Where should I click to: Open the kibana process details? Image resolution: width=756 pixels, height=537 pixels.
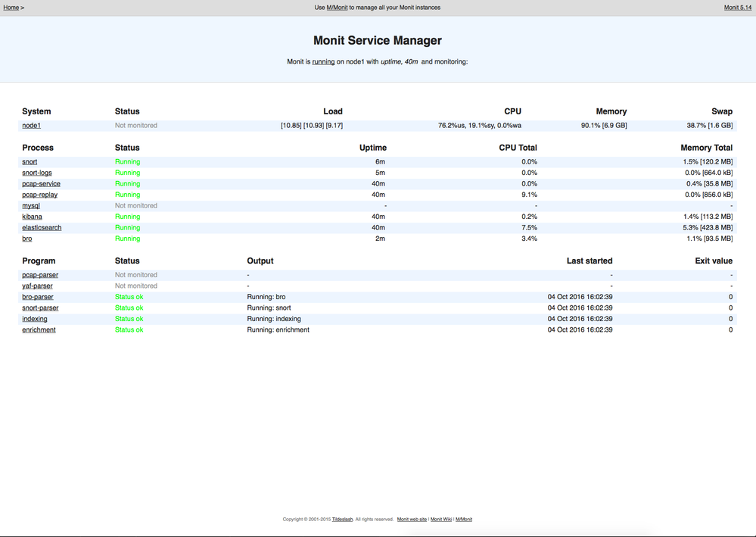point(32,217)
